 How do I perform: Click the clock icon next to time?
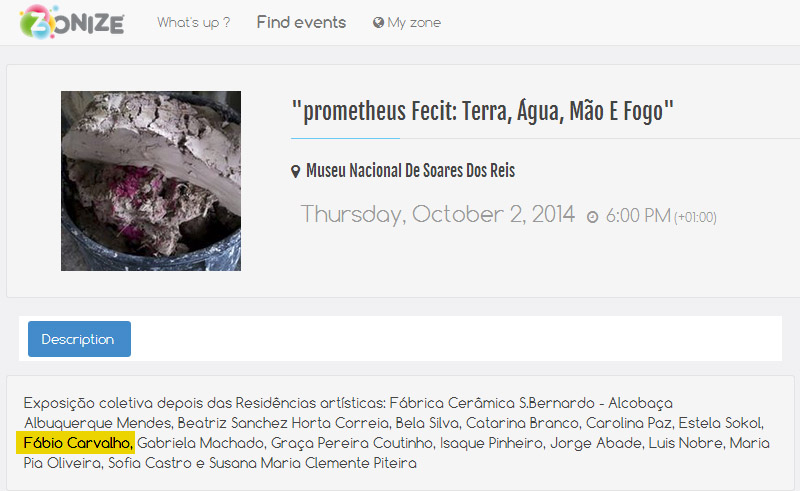click(x=592, y=217)
